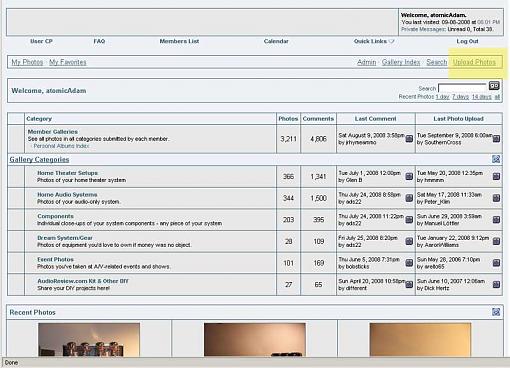This screenshot has width=510, height=368.
Task: Show recent photos from 7 days
Action: [460, 97]
